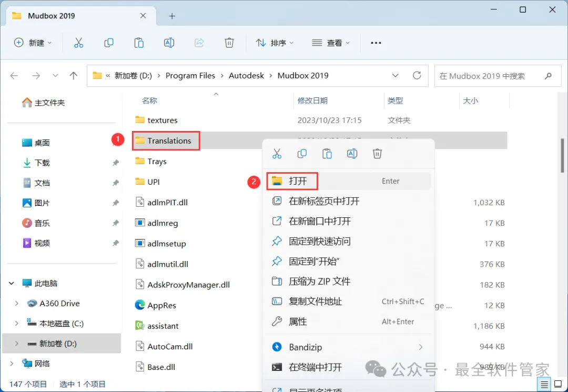Expand the 网络 tree node
Screen dimensions: 568x392
(12, 364)
